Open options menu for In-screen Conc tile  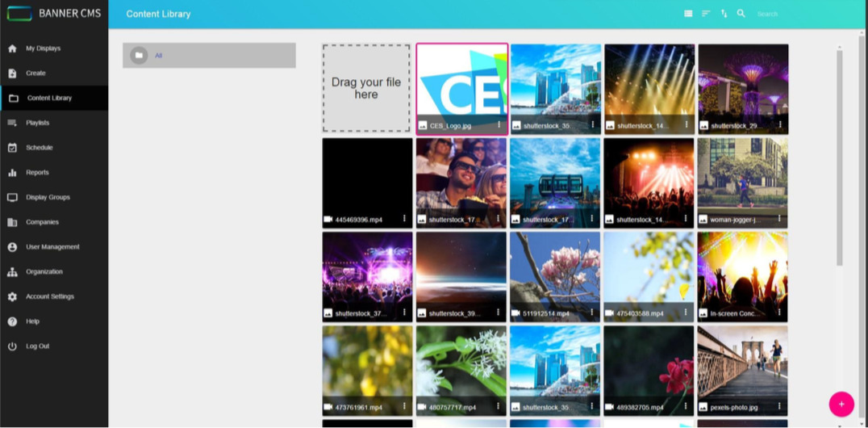tap(781, 313)
